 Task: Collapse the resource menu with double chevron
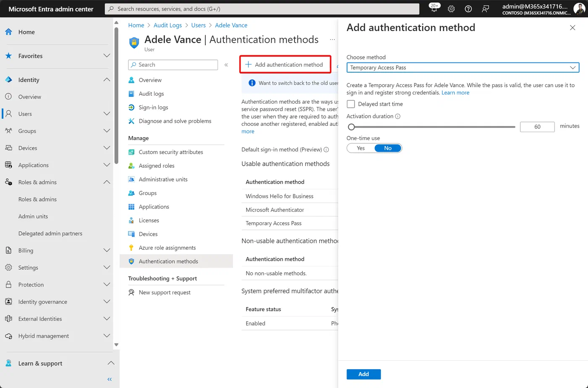(226, 65)
